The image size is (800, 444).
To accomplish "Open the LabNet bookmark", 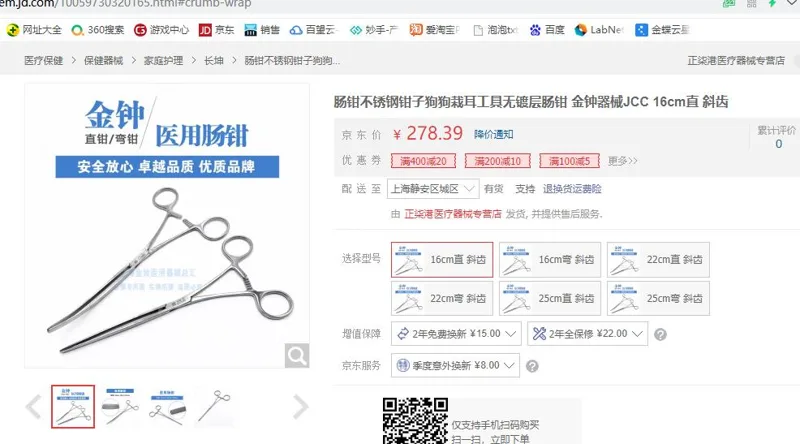I will pyautogui.click(x=599, y=30).
